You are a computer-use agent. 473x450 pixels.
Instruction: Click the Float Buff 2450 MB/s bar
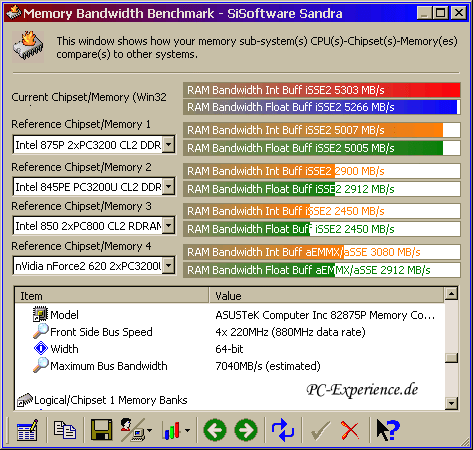[322, 229]
